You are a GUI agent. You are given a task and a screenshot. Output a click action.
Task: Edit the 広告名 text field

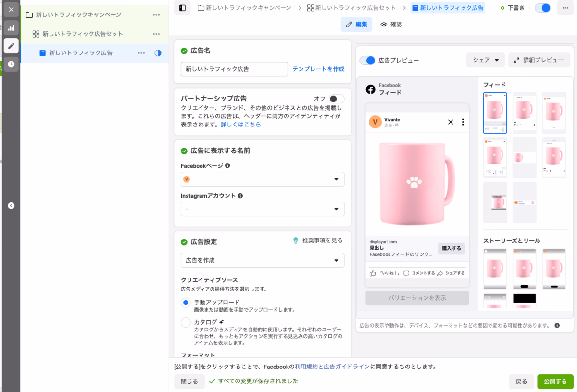point(235,69)
